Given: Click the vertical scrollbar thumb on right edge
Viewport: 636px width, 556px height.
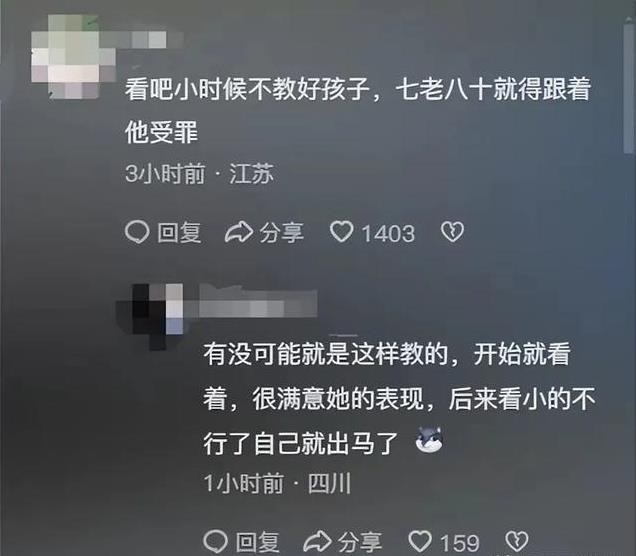Looking at the screenshot, I should pyautogui.click(x=628, y=87).
